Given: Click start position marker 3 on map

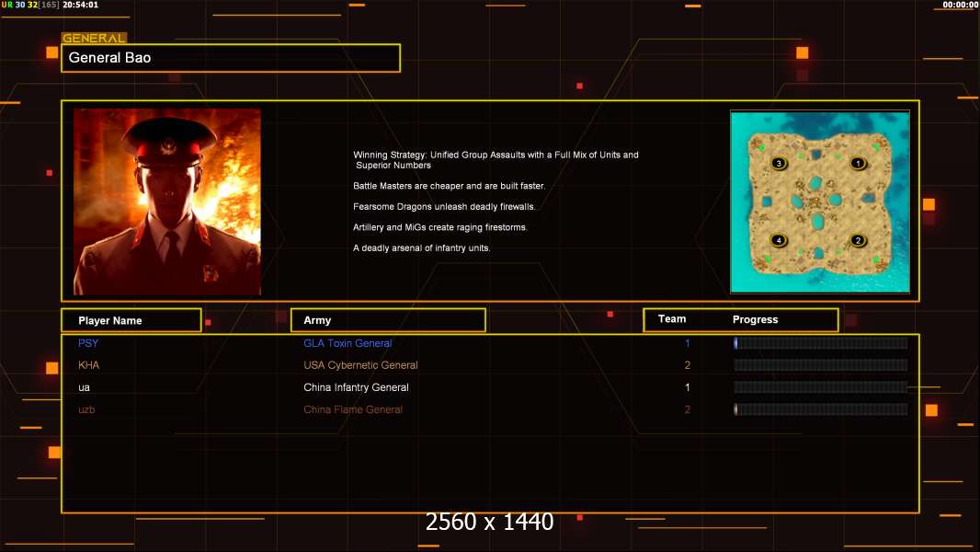Looking at the screenshot, I should click(779, 163).
